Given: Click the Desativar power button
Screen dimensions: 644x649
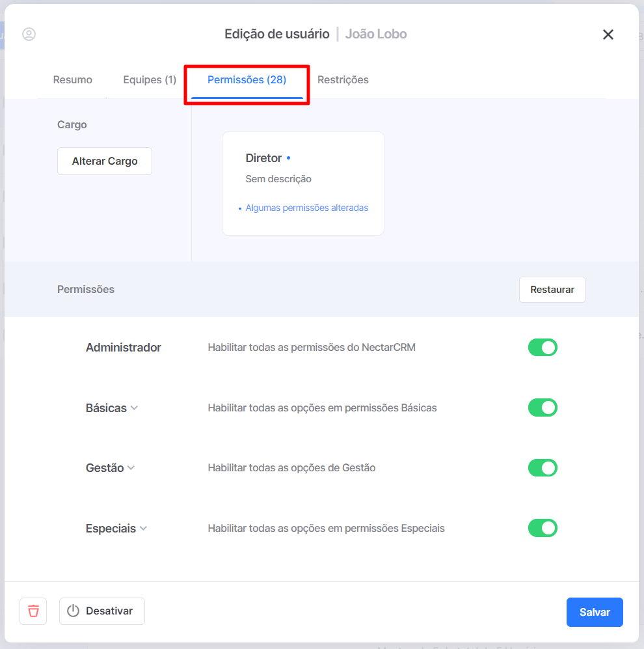Looking at the screenshot, I should [x=101, y=611].
